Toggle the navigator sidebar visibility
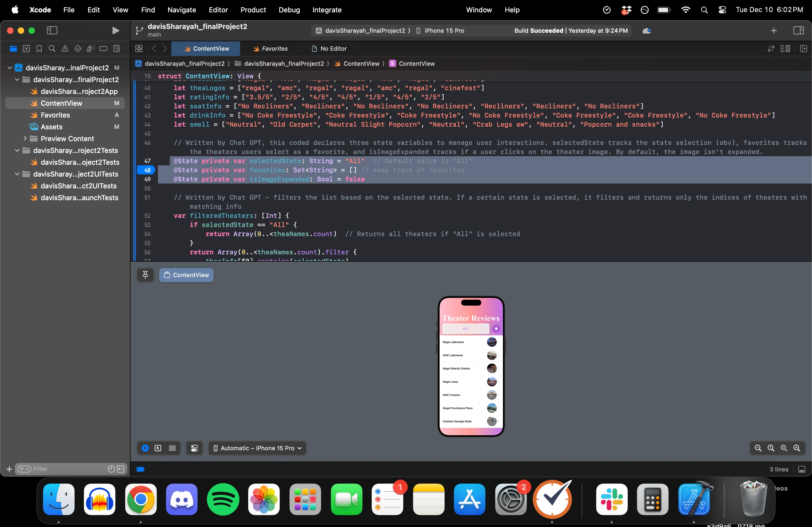 point(52,31)
